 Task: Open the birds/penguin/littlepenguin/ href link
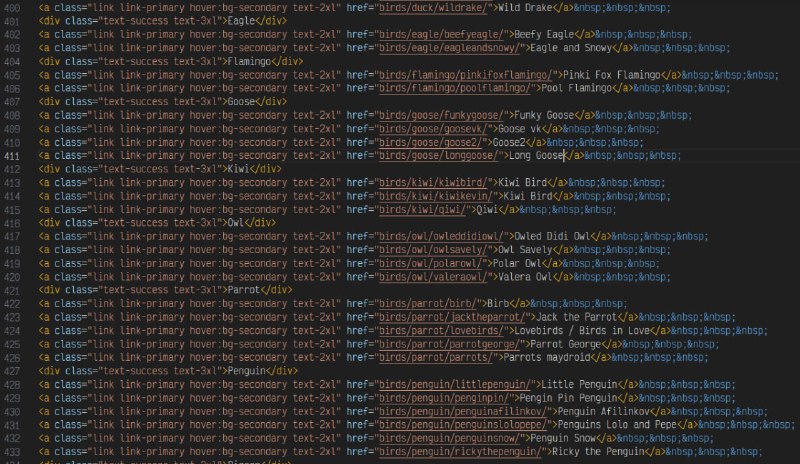point(455,384)
